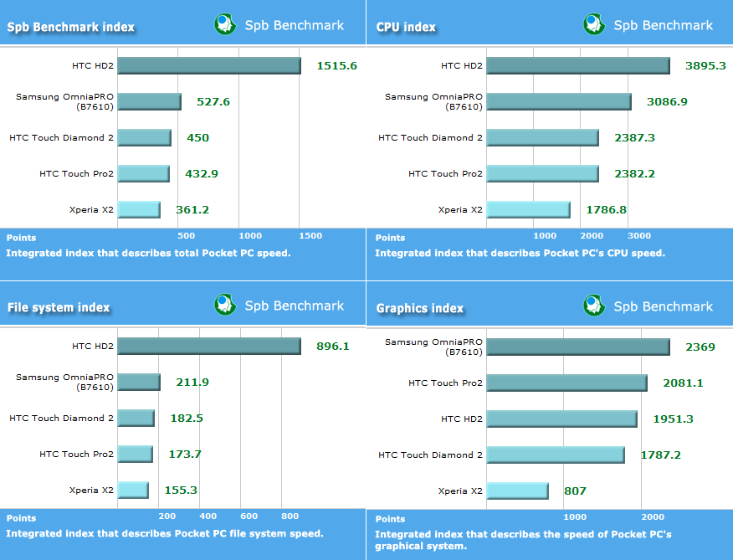Click the 211.9 file system score
The image size is (733, 560).
192,383
